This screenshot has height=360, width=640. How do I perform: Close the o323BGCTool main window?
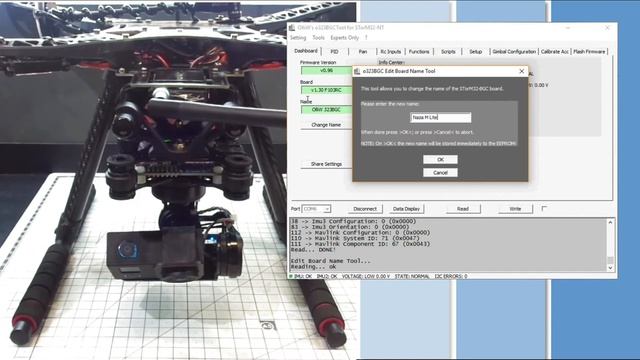tap(607, 27)
